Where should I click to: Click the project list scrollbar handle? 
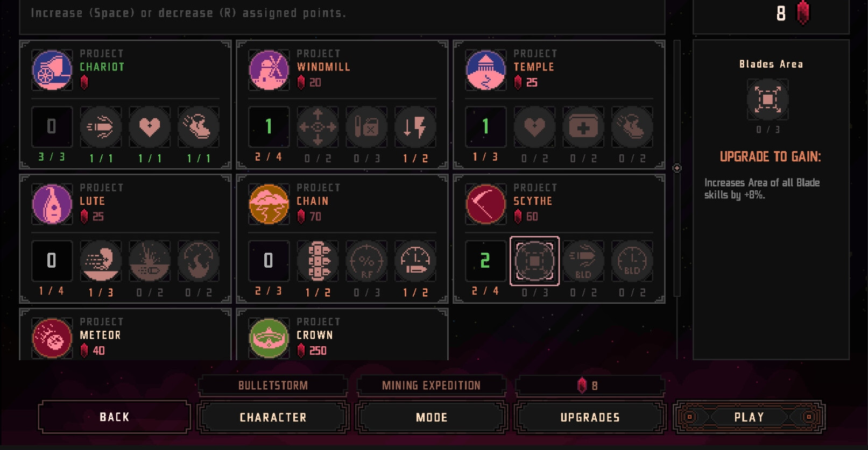pyautogui.click(x=677, y=168)
